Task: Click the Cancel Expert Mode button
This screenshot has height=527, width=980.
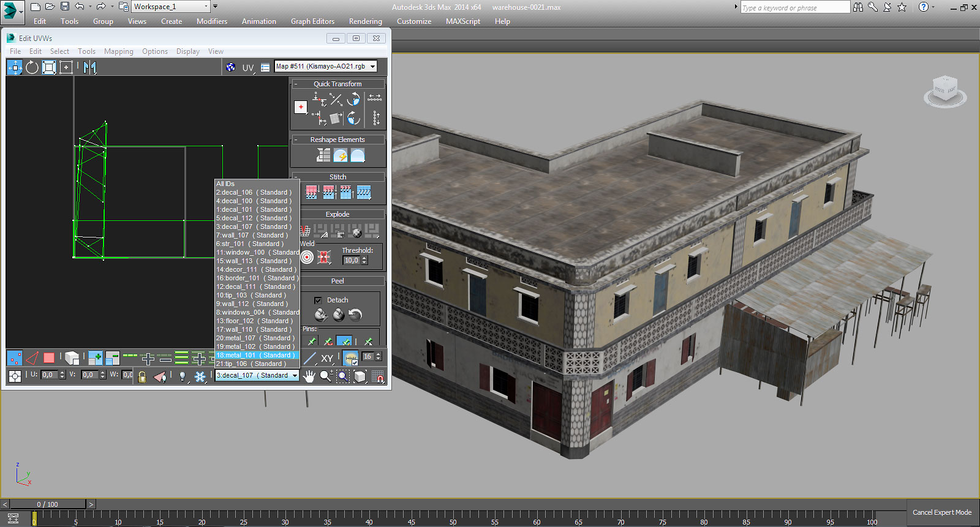Action: point(942,512)
